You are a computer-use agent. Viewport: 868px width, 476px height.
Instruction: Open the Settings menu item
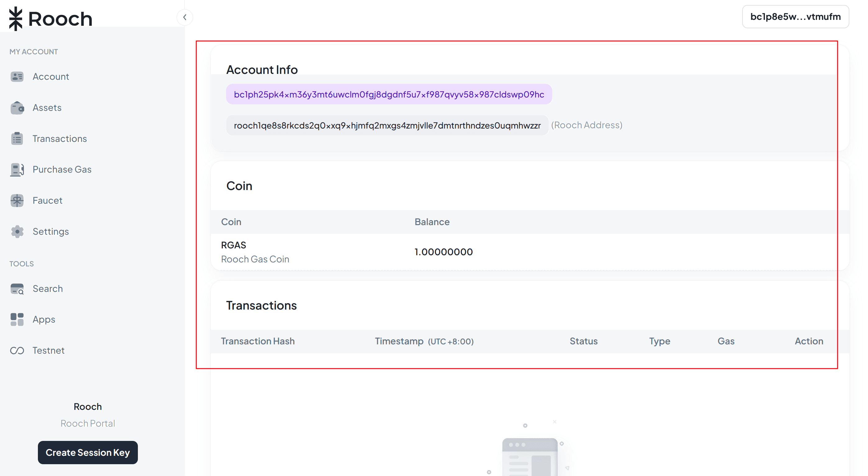pyautogui.click(x=51, y=231)
